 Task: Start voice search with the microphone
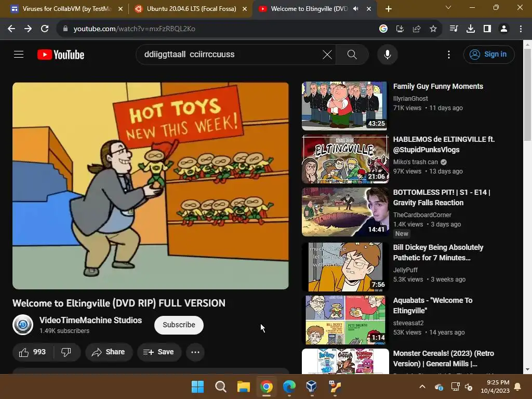pyautogui.click(x=388, y=55)
